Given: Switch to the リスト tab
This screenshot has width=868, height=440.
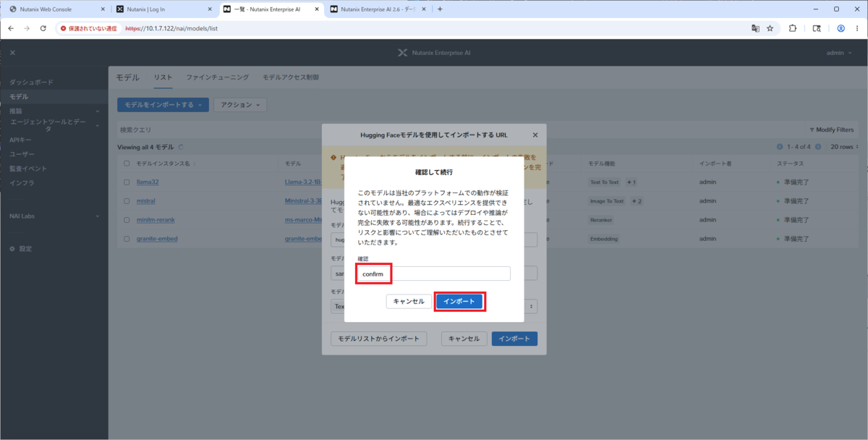Looking at the screenshot, I should coord(163,77).
